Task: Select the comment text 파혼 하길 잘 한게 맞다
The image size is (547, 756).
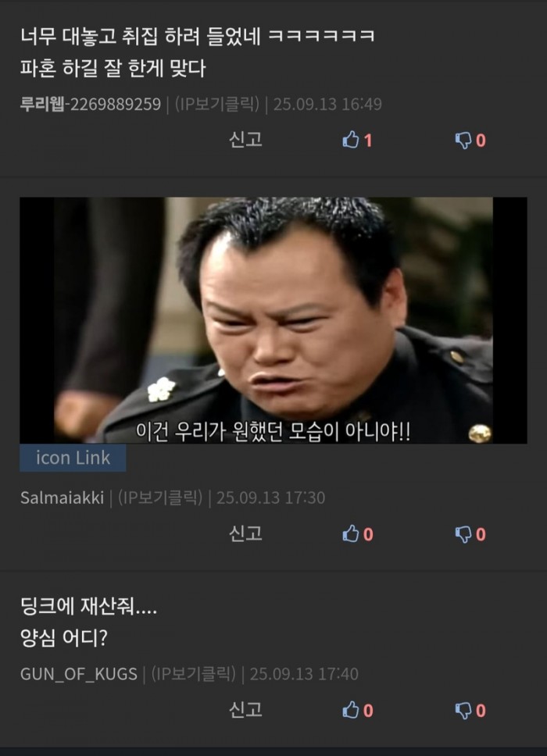Action: [x=113, y=68]
